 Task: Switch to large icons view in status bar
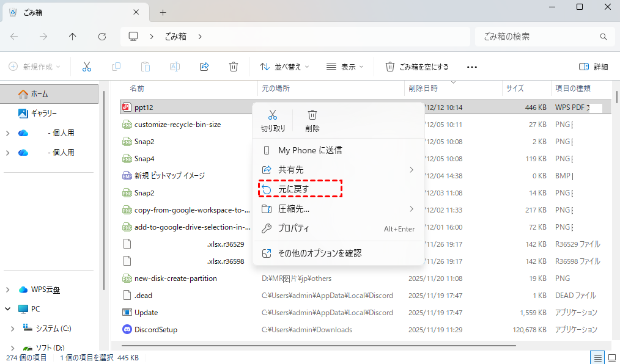coord(611,357)
